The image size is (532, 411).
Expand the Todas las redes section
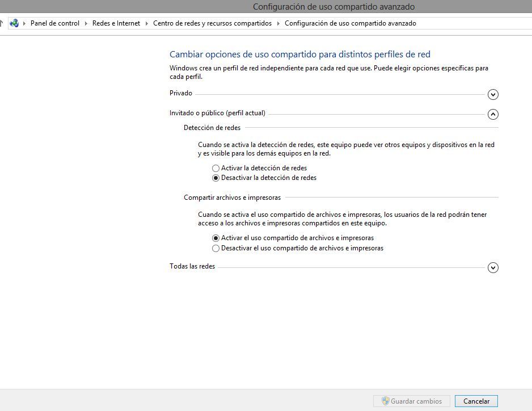(493, 267)
